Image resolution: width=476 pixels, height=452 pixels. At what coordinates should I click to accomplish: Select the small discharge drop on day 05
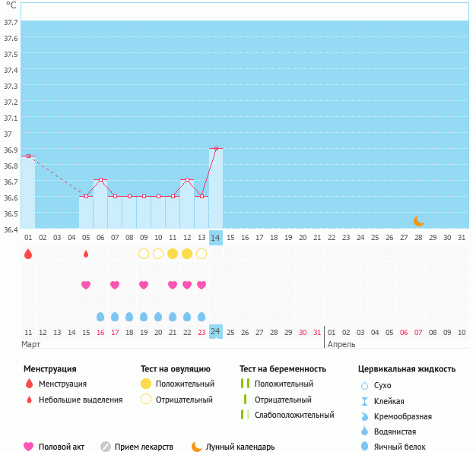pos(86,254)
